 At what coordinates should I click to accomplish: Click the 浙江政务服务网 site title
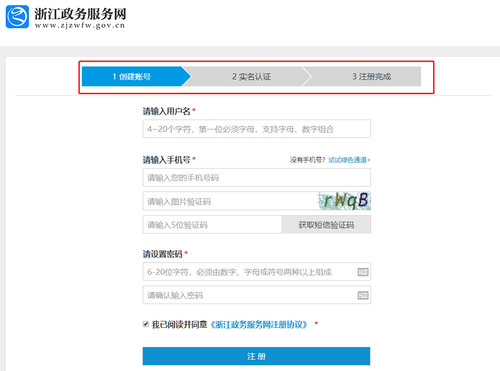click(x=80, y=14)
